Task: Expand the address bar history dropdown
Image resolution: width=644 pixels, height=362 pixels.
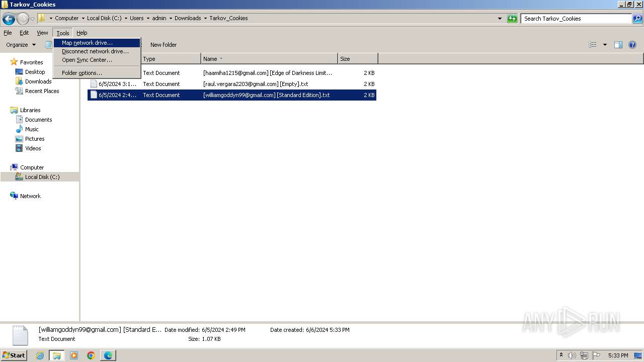Action: (500, 19)
